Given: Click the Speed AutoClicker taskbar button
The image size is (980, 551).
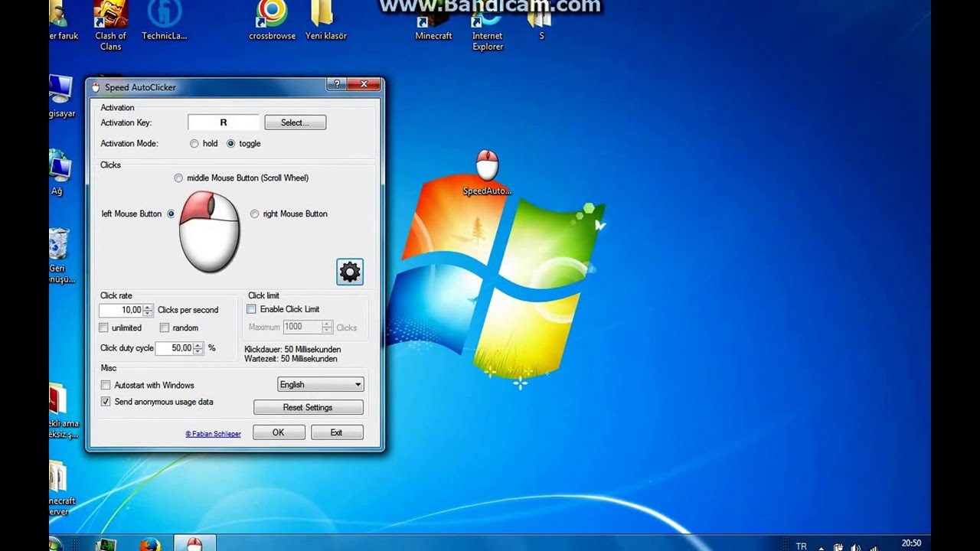Looking at the screenshot, I should coord(194,543).
